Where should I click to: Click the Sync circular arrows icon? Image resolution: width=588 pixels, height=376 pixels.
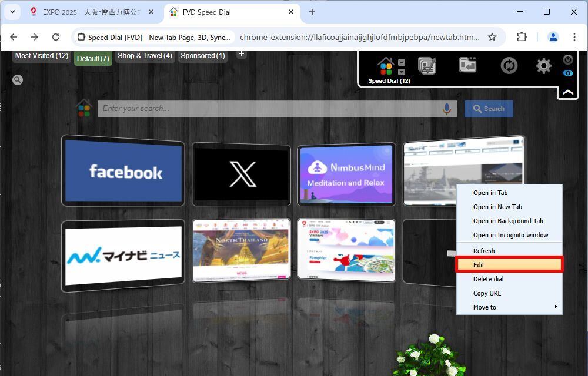click(x=509, y=66)
